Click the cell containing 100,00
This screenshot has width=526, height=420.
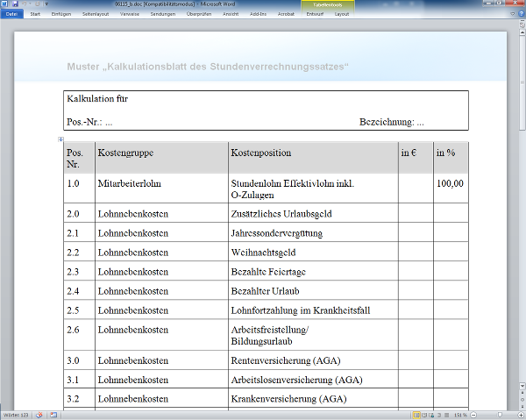450,184
